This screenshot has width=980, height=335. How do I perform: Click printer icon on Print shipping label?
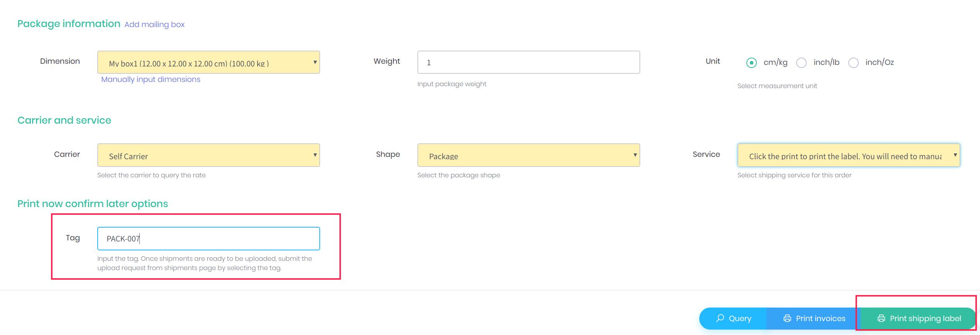[x=881, y=318]
